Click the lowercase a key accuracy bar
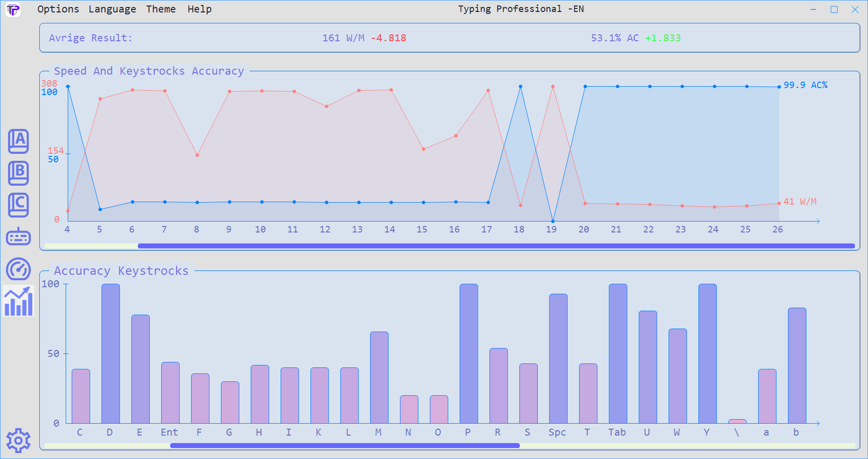Viewport: 868px width, 459px height. 767,396
